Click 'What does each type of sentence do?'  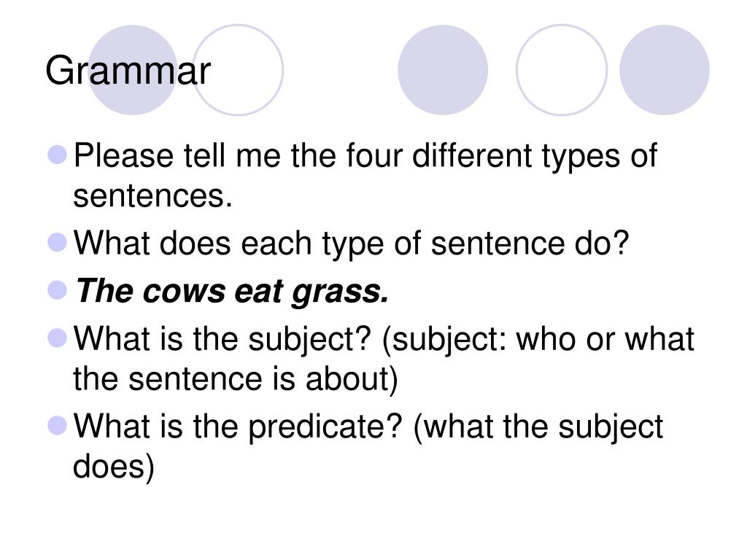pyautogui.click(x=352, y=244)
